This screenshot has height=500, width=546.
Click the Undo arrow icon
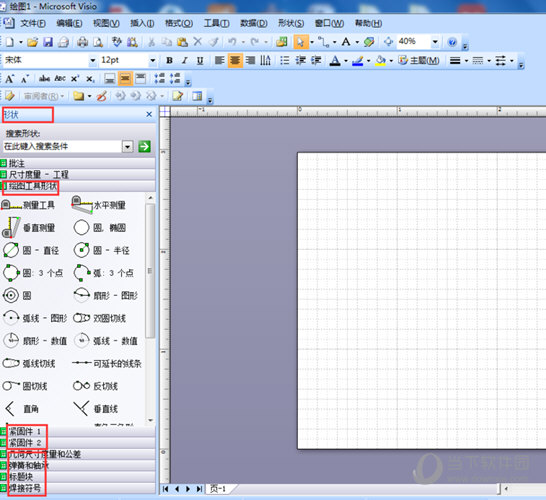click(x=232, y=42)
